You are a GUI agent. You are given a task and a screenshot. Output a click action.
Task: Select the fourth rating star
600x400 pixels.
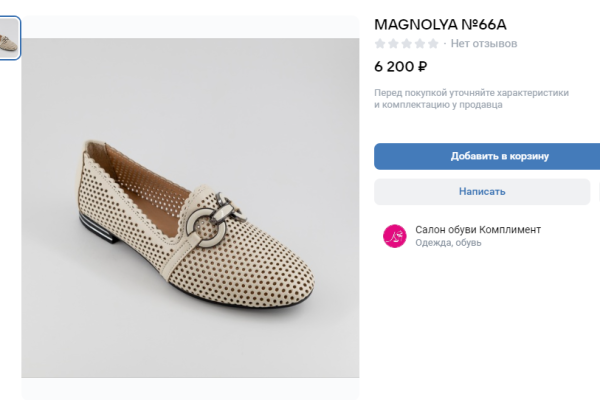[x=419, y=44]
